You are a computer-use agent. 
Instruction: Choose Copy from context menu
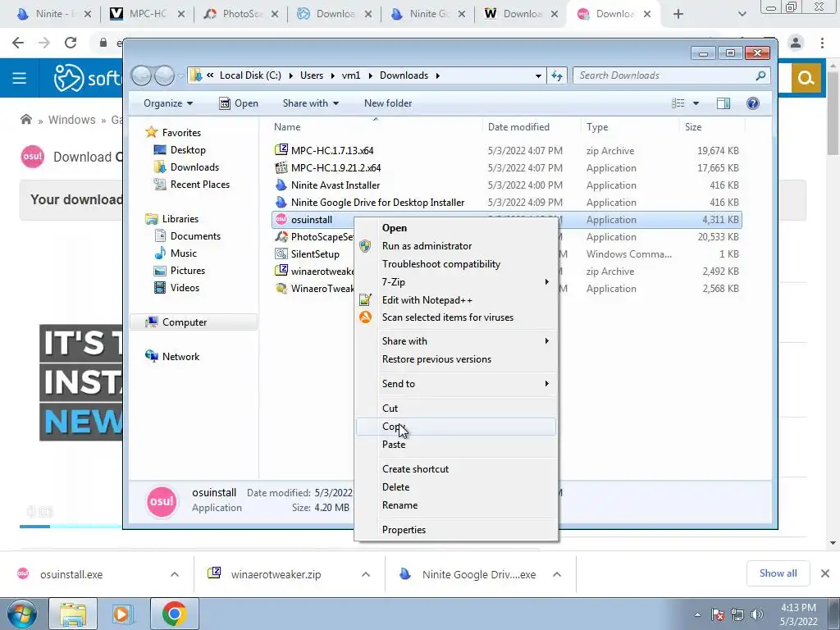click(456, 427)
